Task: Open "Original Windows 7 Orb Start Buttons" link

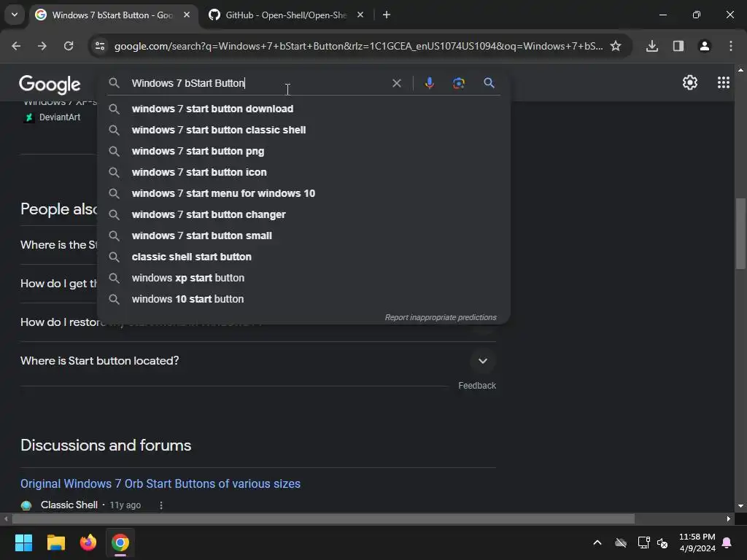Action: click(160, 484)
